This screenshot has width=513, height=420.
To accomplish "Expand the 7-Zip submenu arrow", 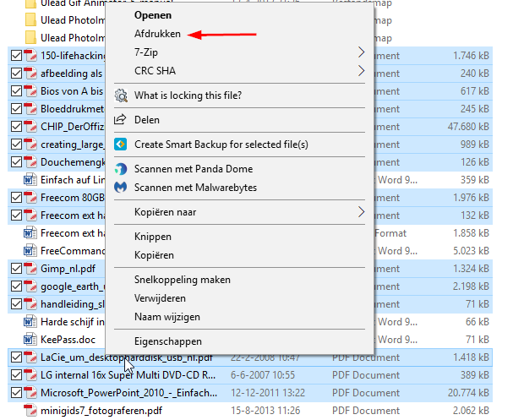I will [361, 52].
